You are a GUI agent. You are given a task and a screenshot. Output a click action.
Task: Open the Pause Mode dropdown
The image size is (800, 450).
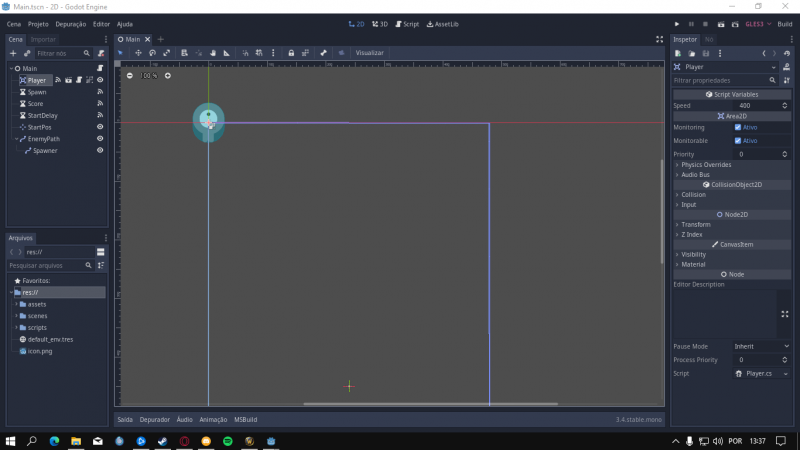(x=756, y=347)
